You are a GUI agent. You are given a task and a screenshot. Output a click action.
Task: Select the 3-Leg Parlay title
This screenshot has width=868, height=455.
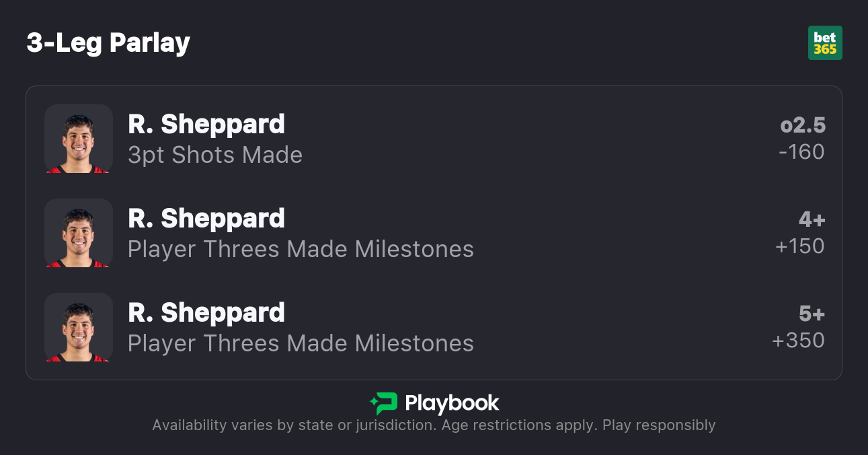click(108, 43)
